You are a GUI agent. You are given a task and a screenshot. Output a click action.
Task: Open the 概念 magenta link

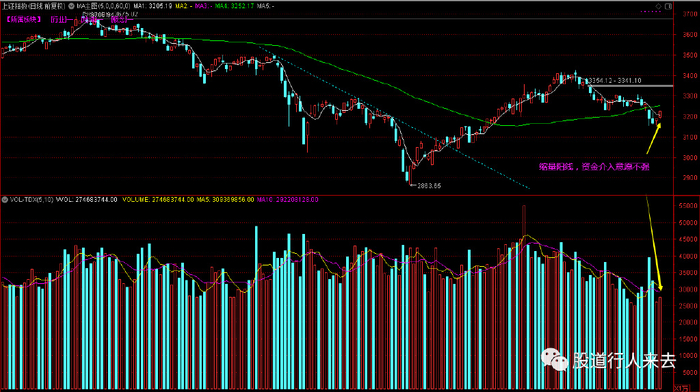pos(121,20)
